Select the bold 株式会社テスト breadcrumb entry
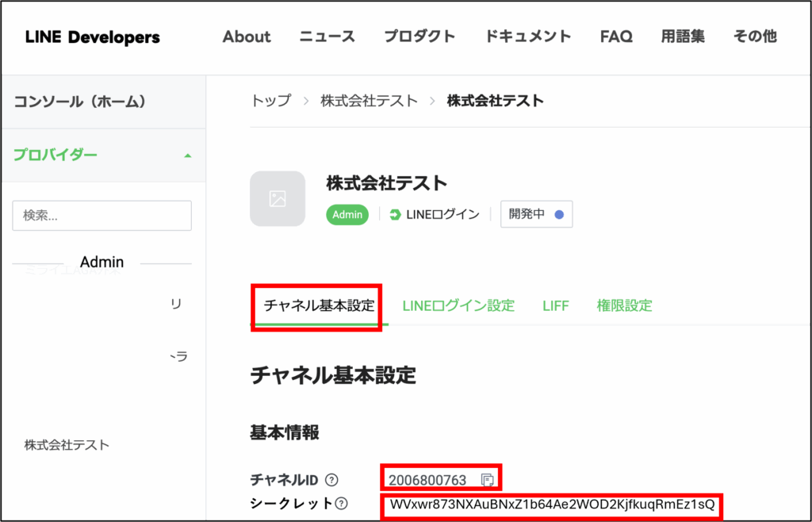812x522 pixels. [496, 101]
